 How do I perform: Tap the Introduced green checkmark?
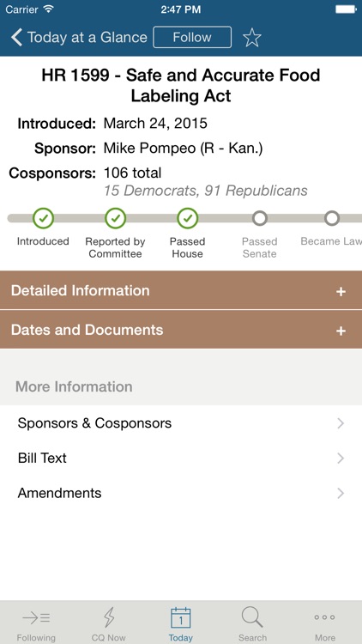click(x=43, y=218)
